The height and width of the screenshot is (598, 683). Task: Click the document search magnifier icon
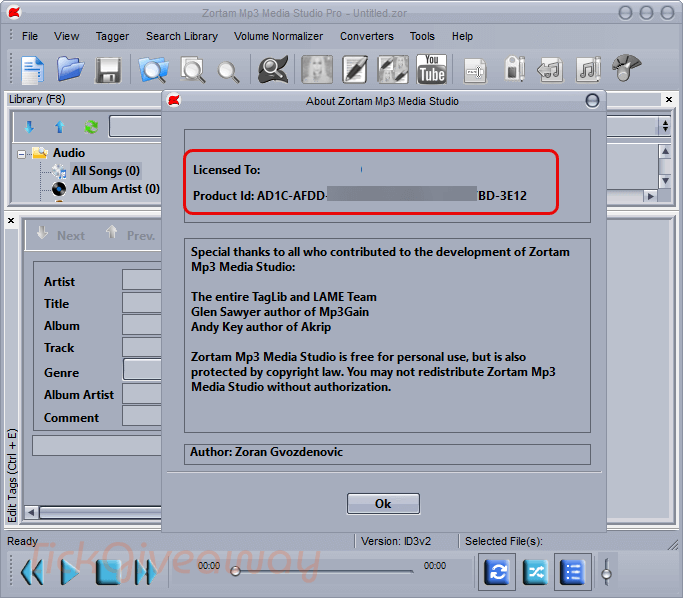[193, 70]
